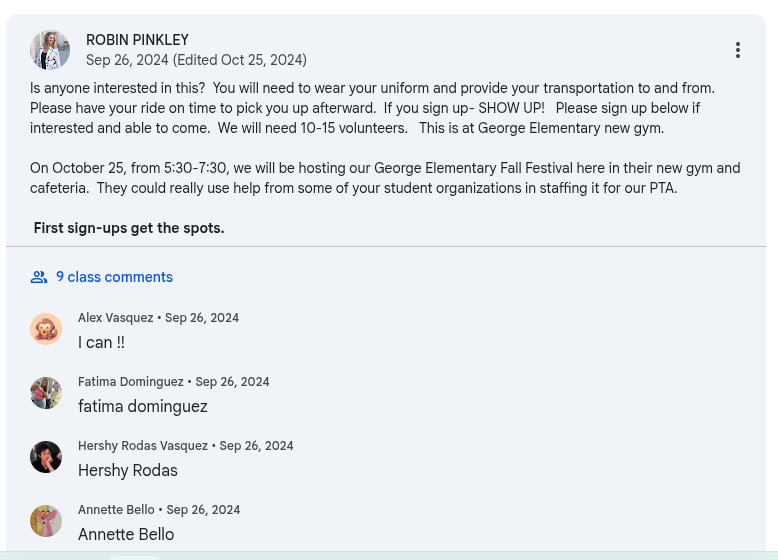Click the ROBIN PINKLEY author name
This screenshot has height=560, width=778.
137,40
